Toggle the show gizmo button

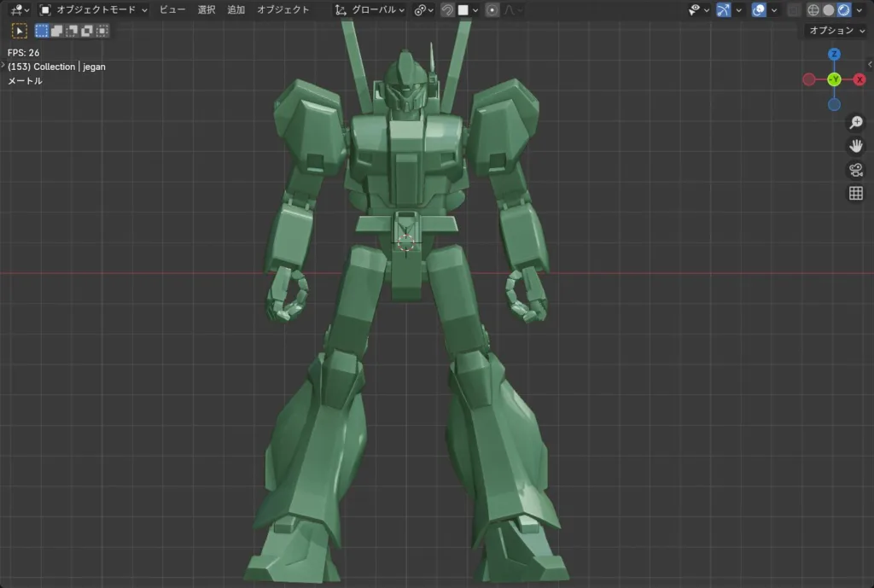click(x=724, y=10)
